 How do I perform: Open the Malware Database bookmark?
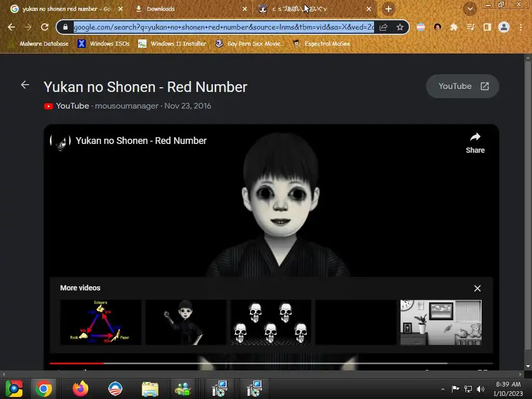[39, 44]
